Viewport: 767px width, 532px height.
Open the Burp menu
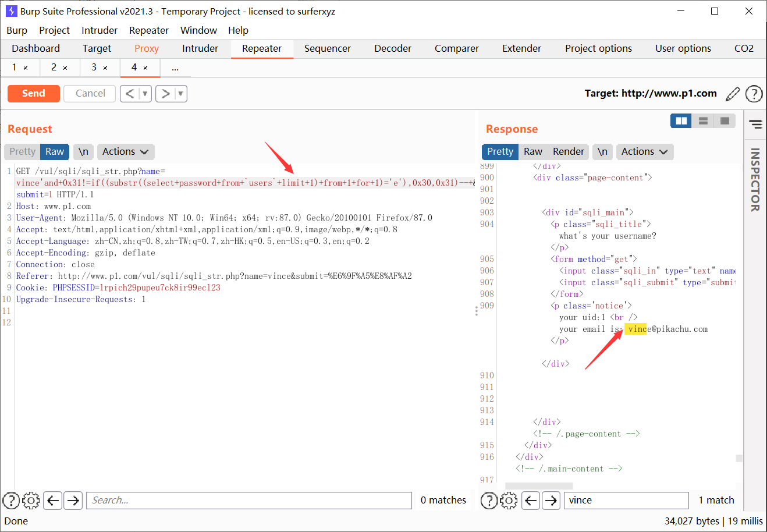(x=17, y=30)
